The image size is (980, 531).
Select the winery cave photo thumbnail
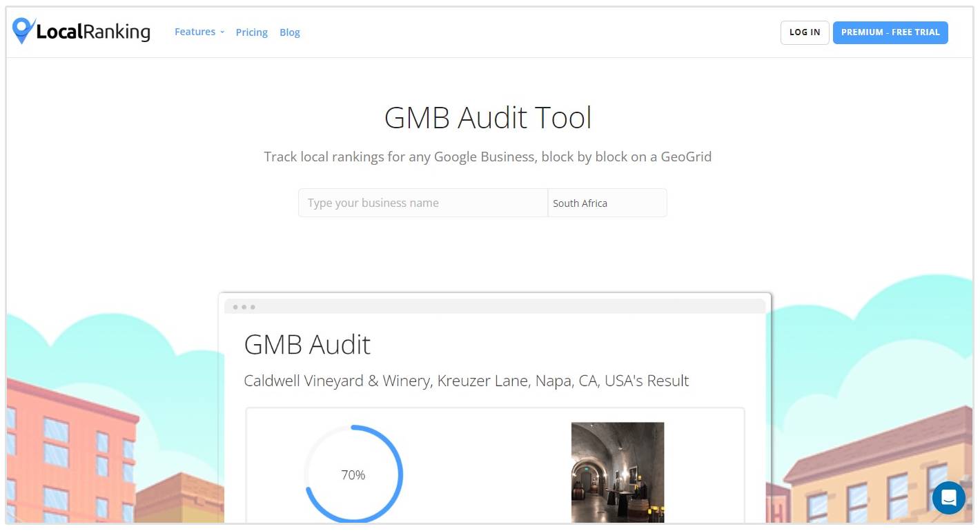617,472
